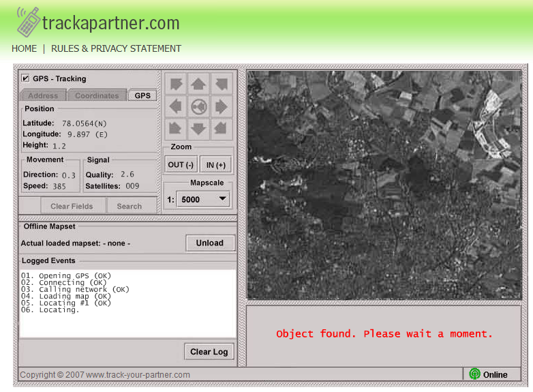Viewport: 533px width, 392px height.
Task: Unload the offline mapset
Action: coord(210,243)
